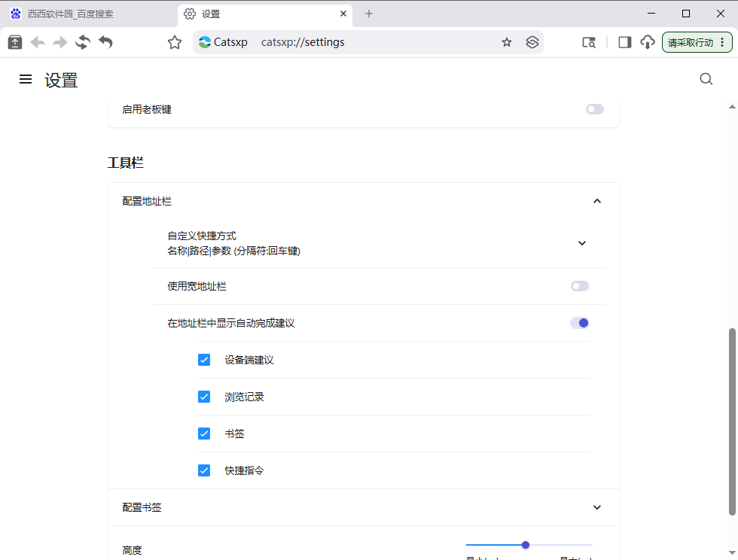This screenshot has width=738, height=560.
Task: Enable 使用宽地址栏 switch
Action: click(x=579, y=286)
